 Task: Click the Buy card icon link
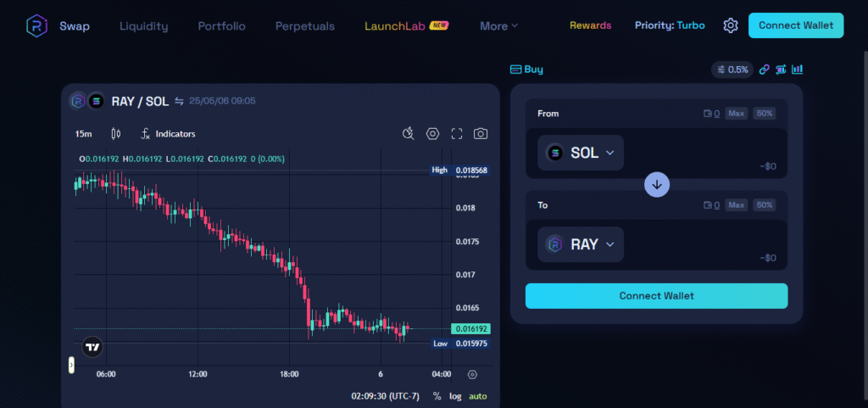click(x=526, y=70)
